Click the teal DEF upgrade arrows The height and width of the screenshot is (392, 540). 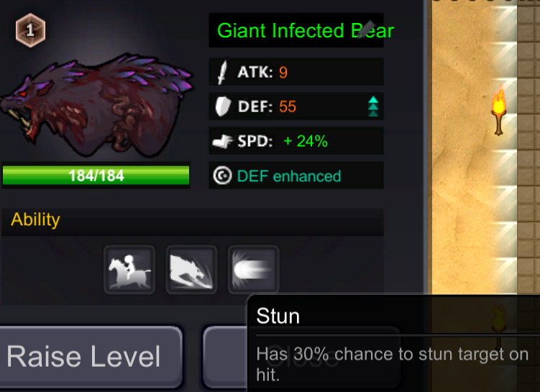click(x=373, y=106)
